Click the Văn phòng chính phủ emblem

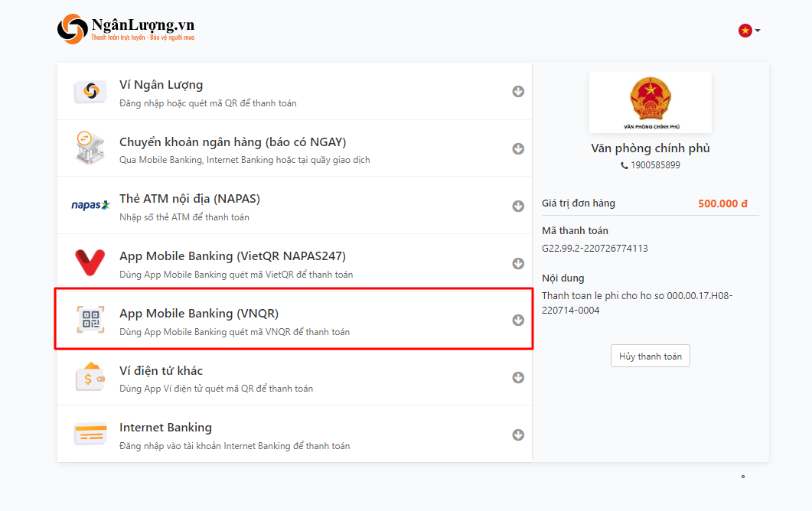pyautogui.click(x=651, y=102)
